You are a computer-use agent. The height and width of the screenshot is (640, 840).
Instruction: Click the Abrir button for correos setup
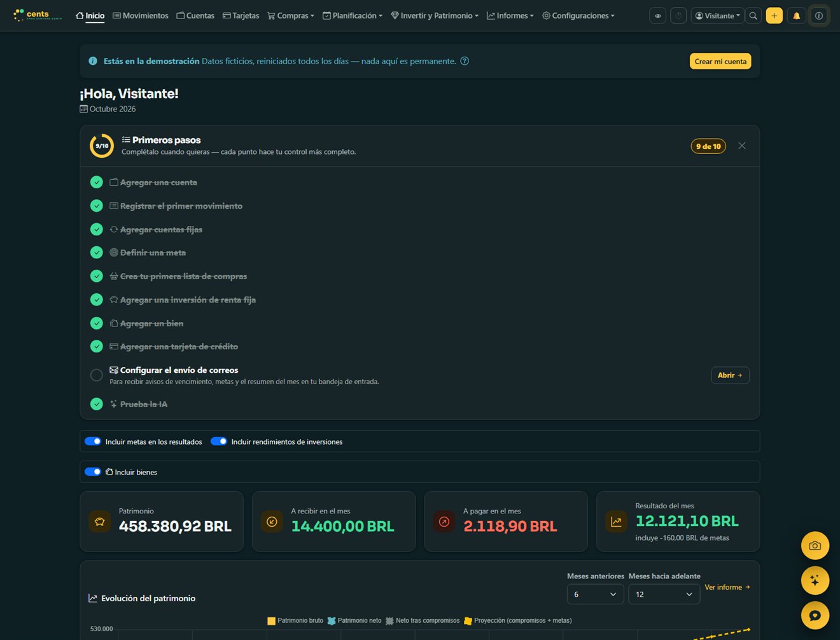(730, 375)
